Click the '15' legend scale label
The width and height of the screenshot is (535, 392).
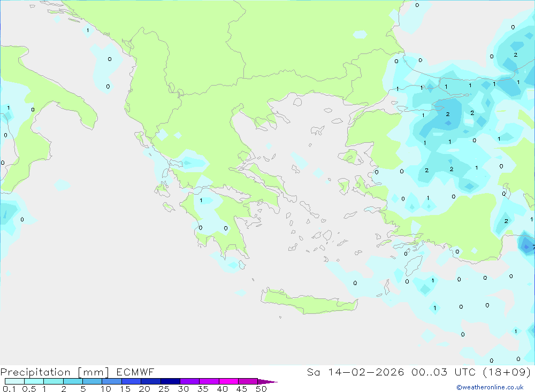(x=125, y=389)
